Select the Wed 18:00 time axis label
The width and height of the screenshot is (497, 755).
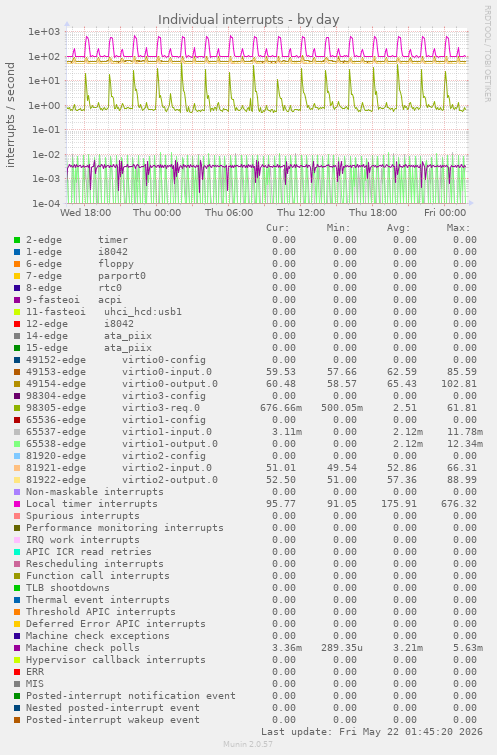point(86,212)
